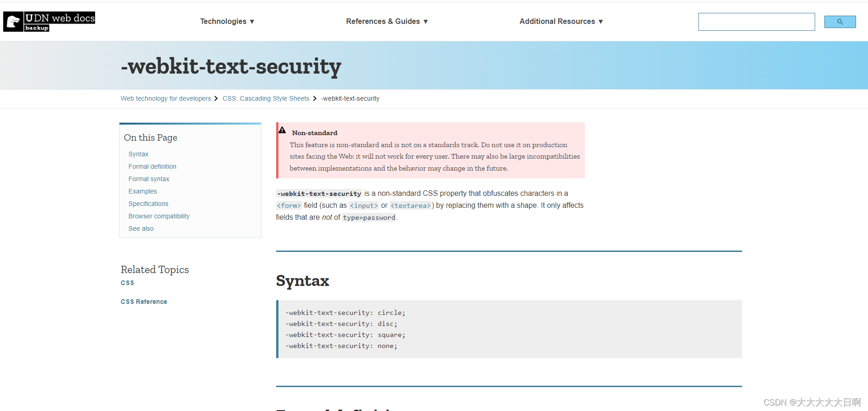Click the 'On this Page' heading
868x411 pixels.
[150, 137]
